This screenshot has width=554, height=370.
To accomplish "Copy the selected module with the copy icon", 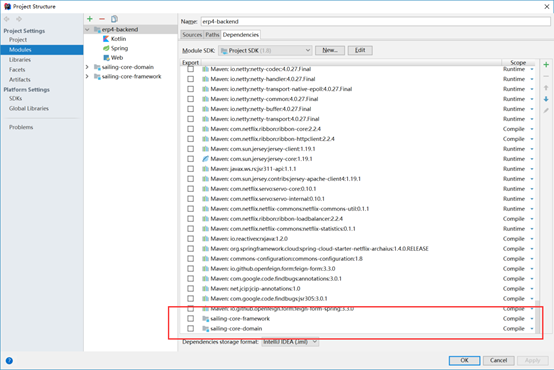I will coord(114,19).
